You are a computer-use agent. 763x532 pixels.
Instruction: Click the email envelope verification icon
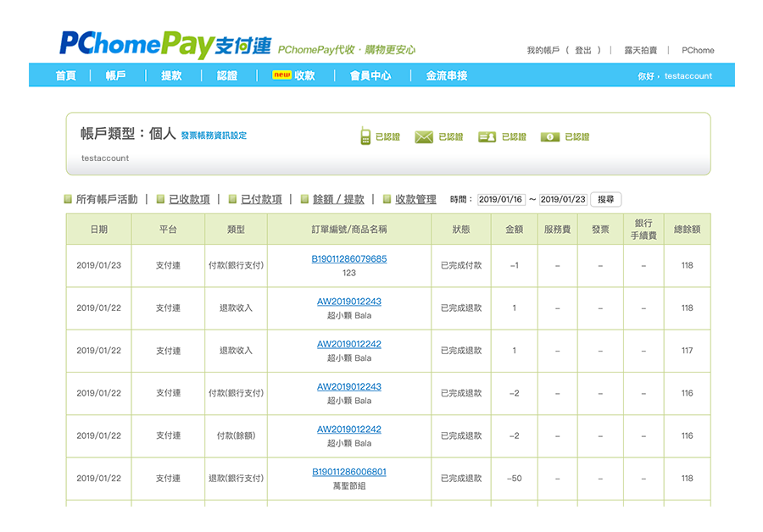tap(424, 137)
